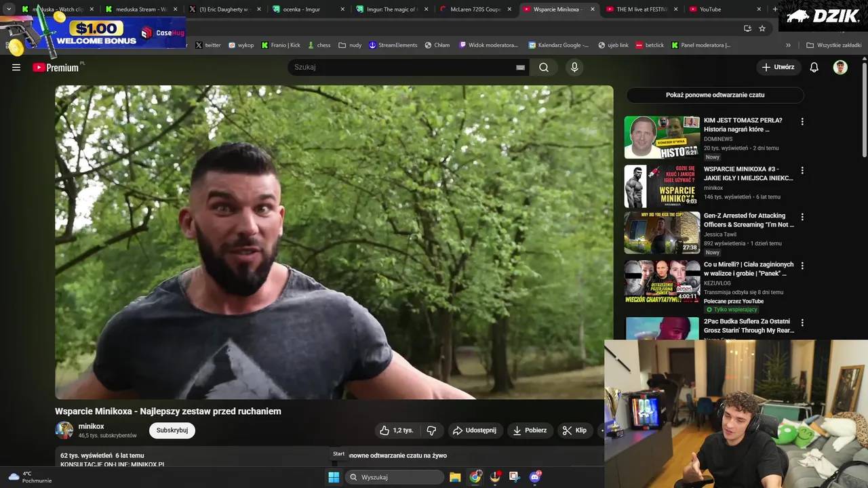Click the search magnifier button
The width and height of the screenshot is (868, 488).
(544, 67)
